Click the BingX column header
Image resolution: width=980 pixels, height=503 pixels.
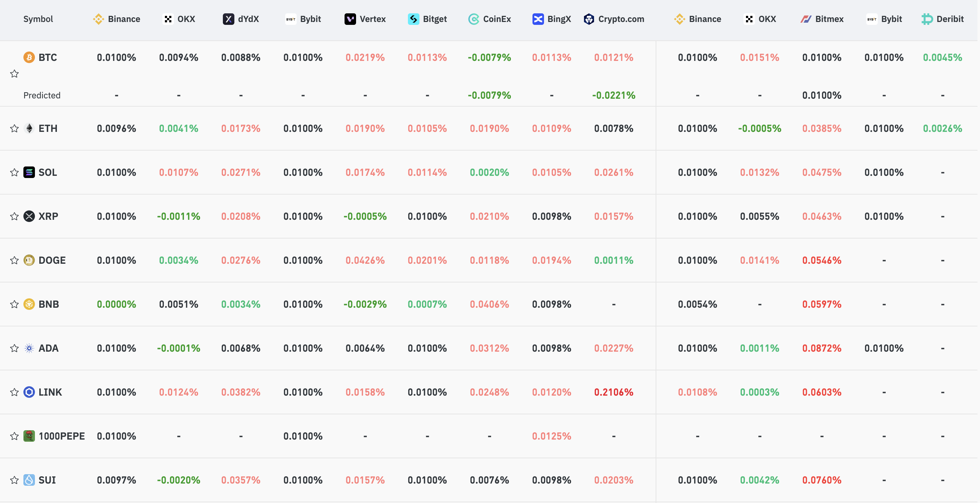[x=552, y=19]
